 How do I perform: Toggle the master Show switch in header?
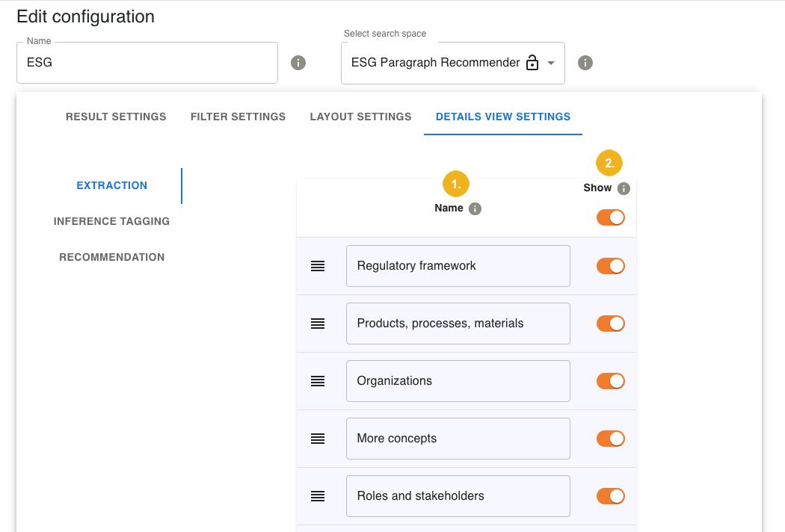(x=610, y=217)
